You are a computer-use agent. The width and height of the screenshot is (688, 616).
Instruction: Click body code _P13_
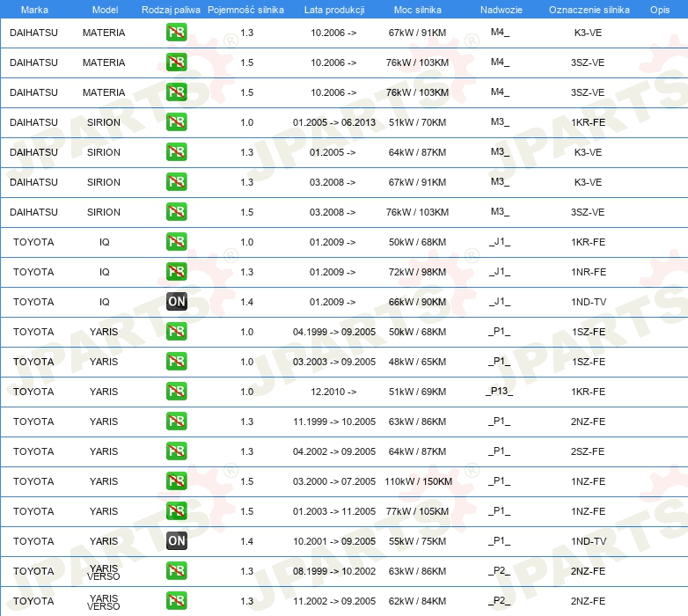(500, 391)
